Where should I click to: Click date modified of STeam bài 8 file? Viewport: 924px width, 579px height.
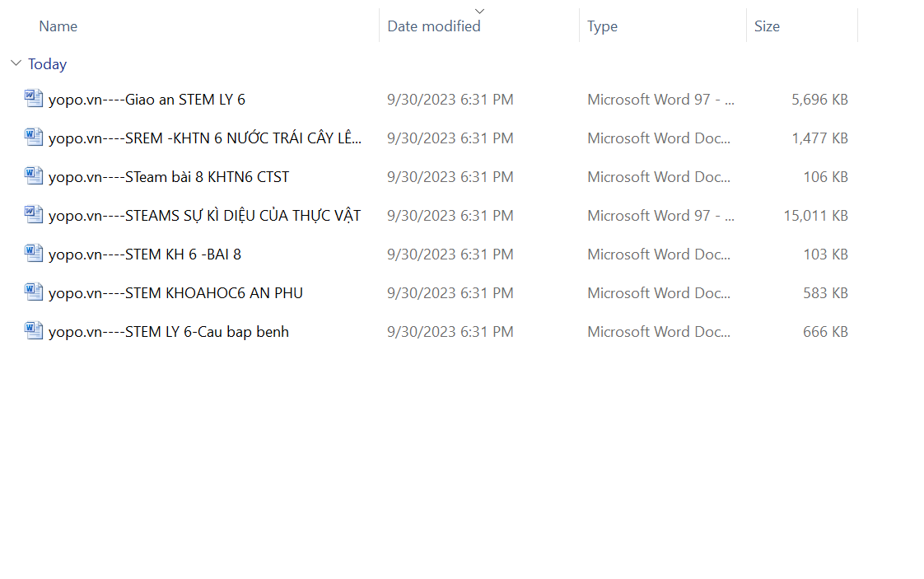(450, 177)
